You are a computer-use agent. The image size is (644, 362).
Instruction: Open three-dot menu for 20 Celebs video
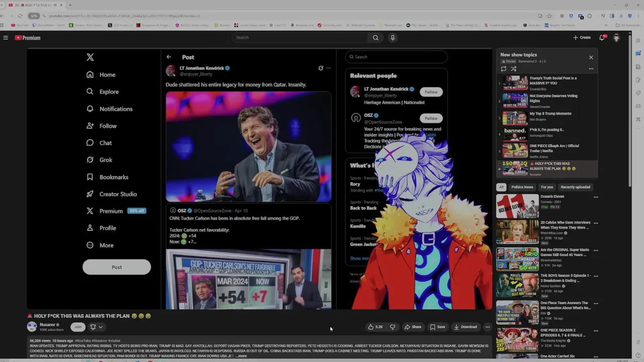[596, 223]
